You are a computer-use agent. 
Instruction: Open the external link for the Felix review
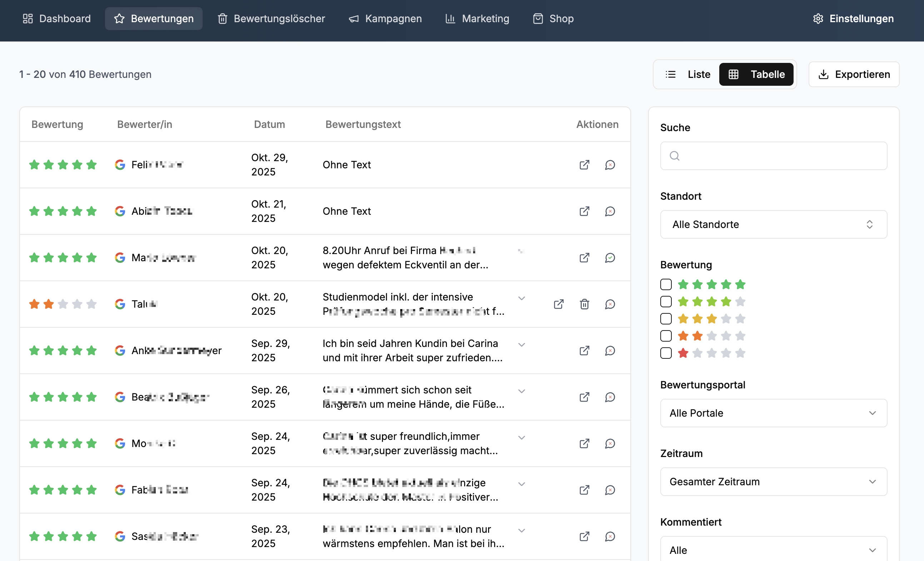tap(584, 165)
